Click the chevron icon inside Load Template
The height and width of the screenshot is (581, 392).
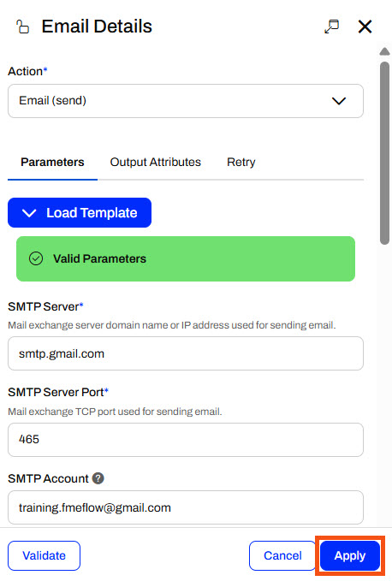[x=29, y=213]
